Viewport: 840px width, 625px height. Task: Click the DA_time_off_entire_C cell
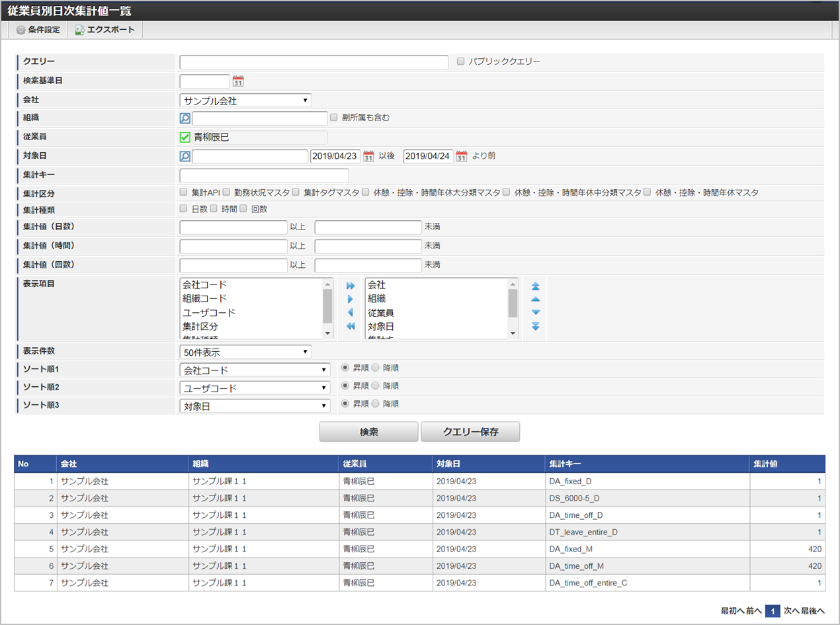click(648, 583)
